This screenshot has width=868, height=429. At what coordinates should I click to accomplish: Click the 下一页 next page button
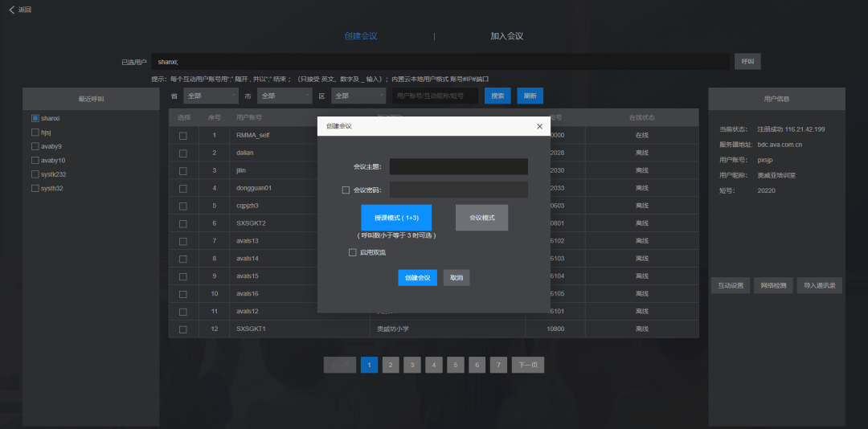click(x=527, y=365)
